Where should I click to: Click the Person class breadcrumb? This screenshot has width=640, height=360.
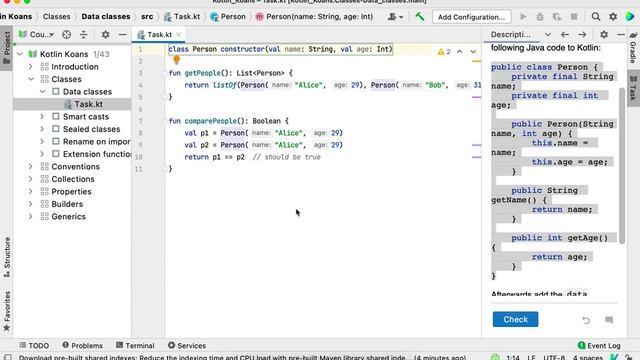[228, 17]
